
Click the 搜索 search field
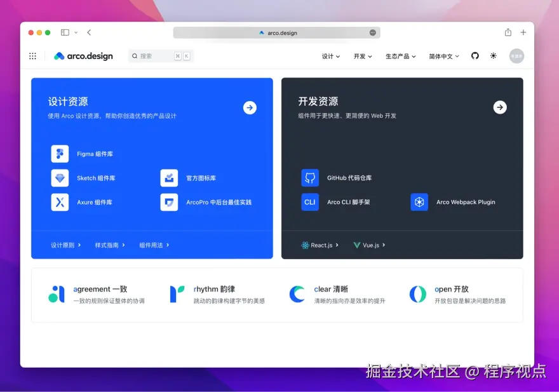tap(161, 56)
